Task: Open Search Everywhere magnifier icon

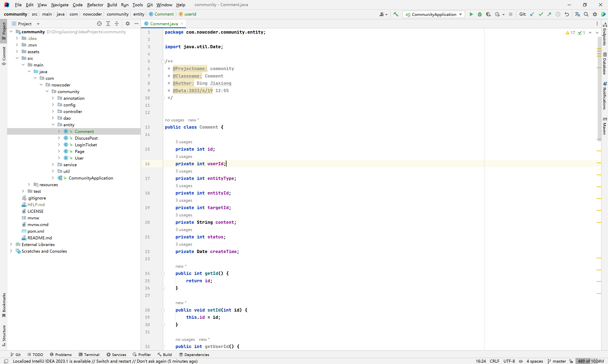Action: tap(586, 14)
